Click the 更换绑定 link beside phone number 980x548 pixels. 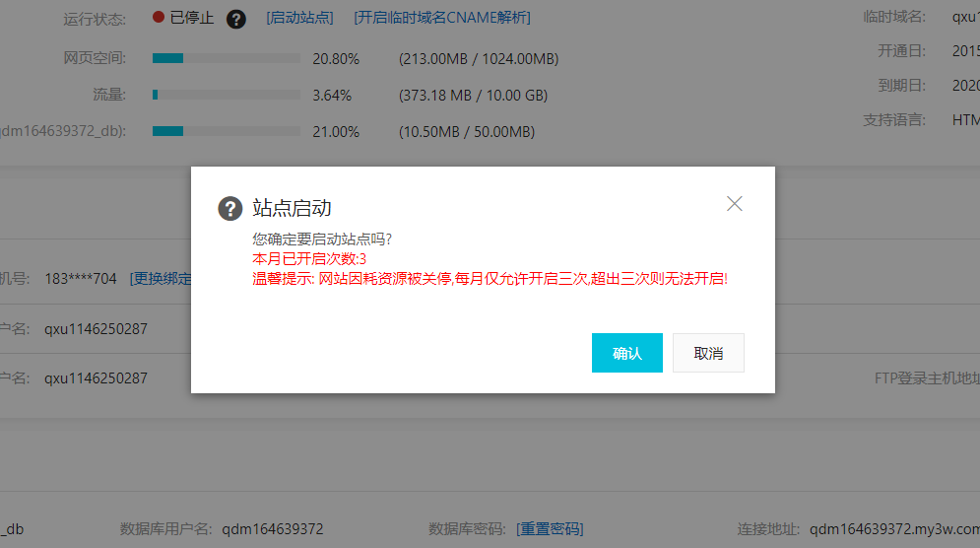pyautogui.click(x=161, y=279)
